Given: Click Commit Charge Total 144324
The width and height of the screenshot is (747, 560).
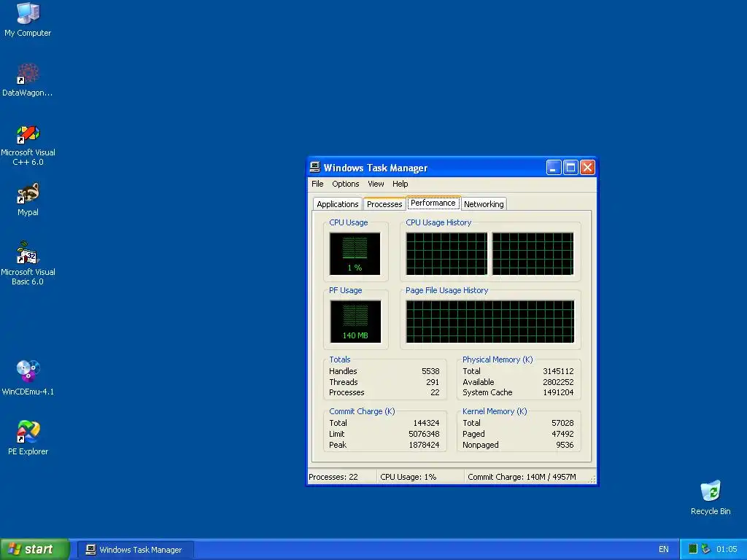Looking at the screenshot, I should point(426,423).
